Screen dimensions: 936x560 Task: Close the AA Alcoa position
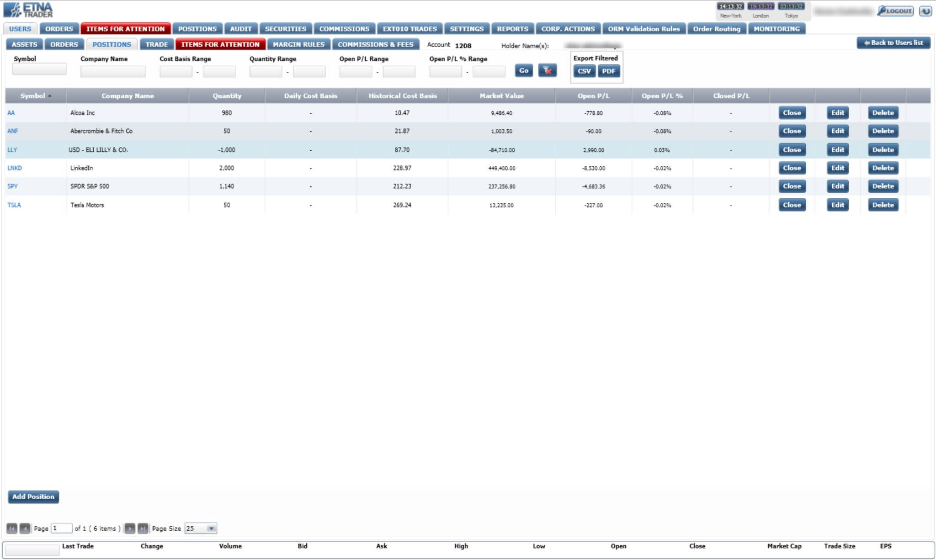click(x=792, y=113)
